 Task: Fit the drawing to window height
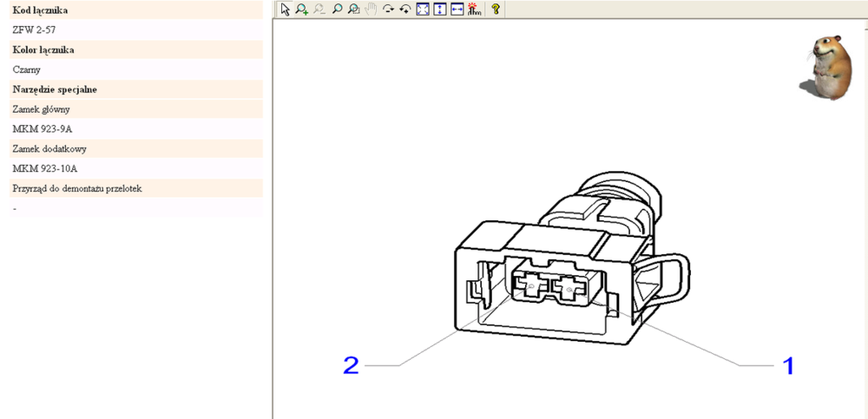(x=439, y=10)
